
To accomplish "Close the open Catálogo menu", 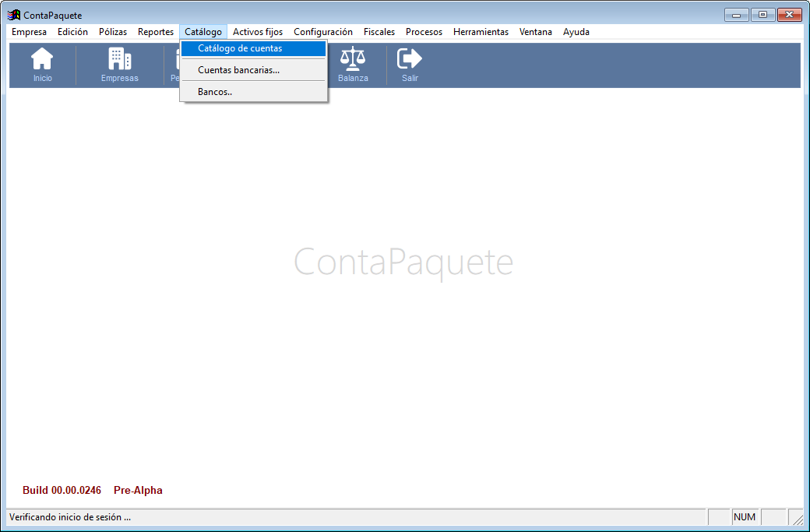I will coord(203,32).
